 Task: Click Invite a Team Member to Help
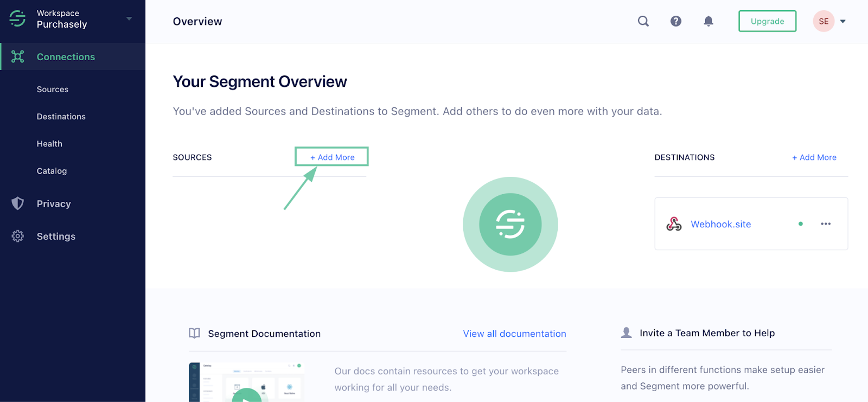707,333
